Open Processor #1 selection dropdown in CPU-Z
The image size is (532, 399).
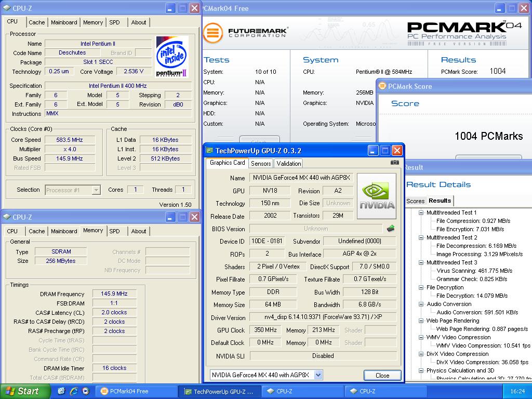point(96,190)
